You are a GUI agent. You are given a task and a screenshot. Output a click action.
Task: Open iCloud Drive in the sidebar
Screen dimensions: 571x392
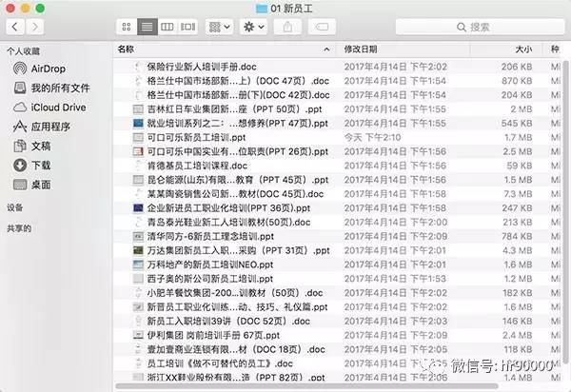(57, 108)
